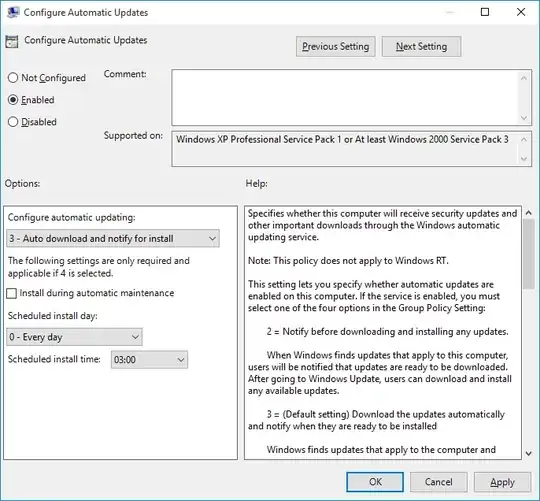Click the Help pane scrollbar thumb
The width and height of the screenshot is (540, 501).
(x=529, y=254)
